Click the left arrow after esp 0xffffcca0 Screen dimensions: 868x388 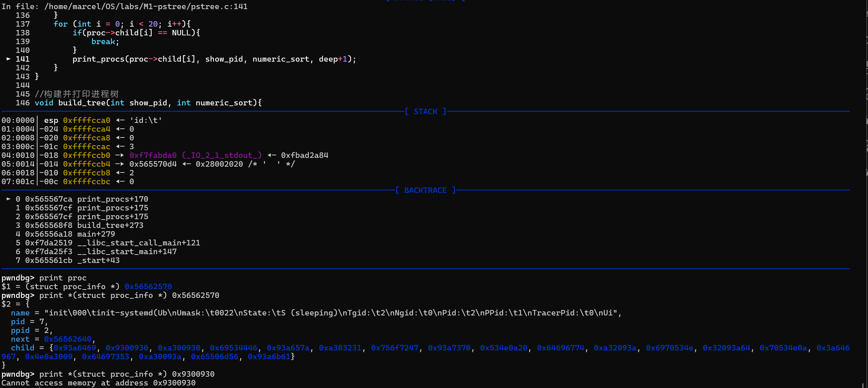[120, 120]
